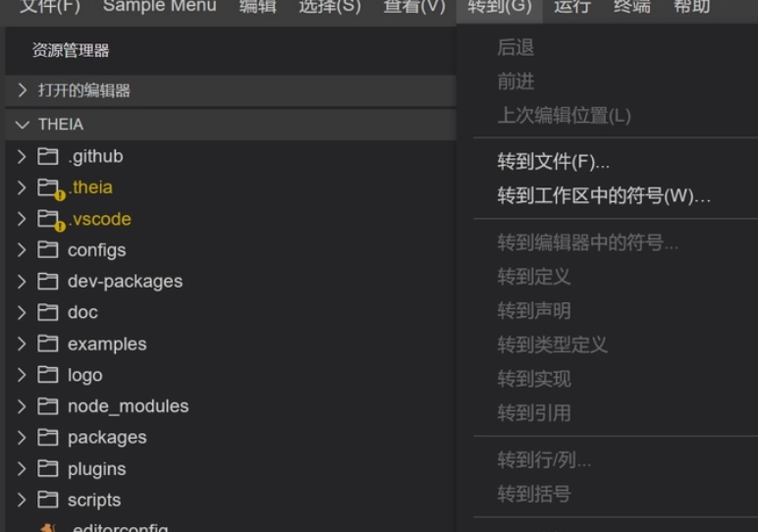The image size is (758, 532).
Task: Click the .vscode folder icon with warning badge
Action: pyautogui.click(x=50, y=220)
